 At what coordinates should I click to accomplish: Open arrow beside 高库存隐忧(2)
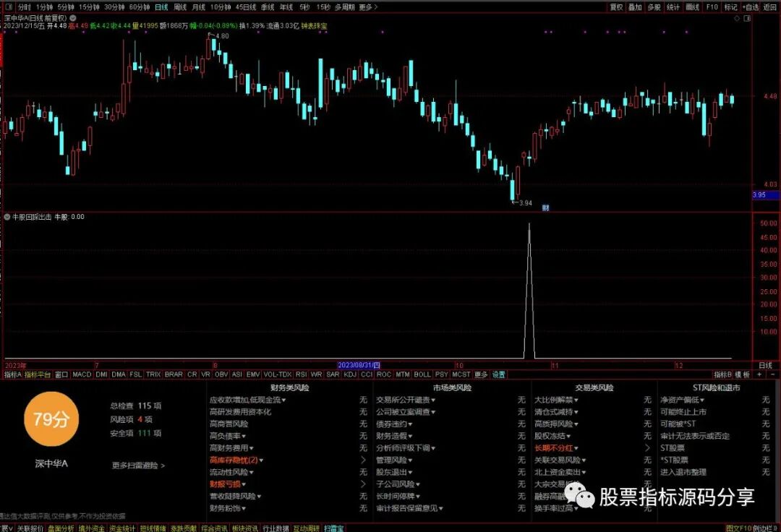(x=363, y=460)
